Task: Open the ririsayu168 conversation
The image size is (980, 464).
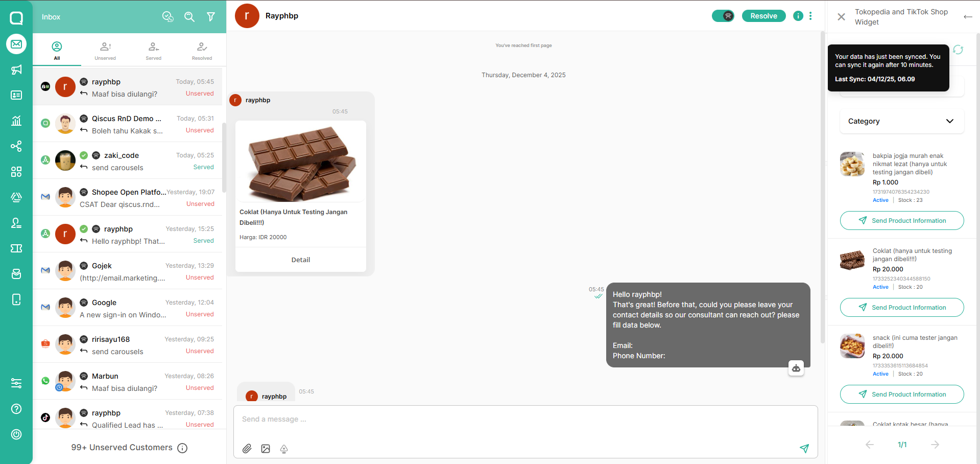Action: (128, 345)
